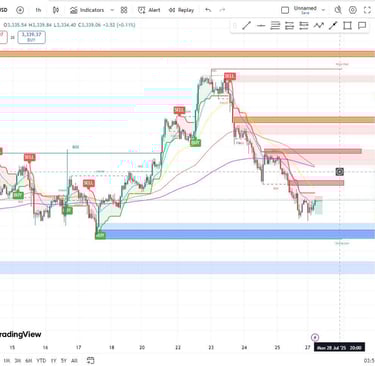The height and width of the screenshot is (366, 375).
Task: Open the layout setup rectangle icon
Action: click(285, 10)
